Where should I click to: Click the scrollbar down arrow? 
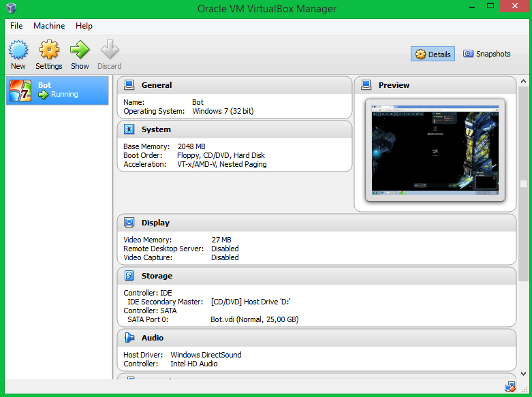(524, 374)
